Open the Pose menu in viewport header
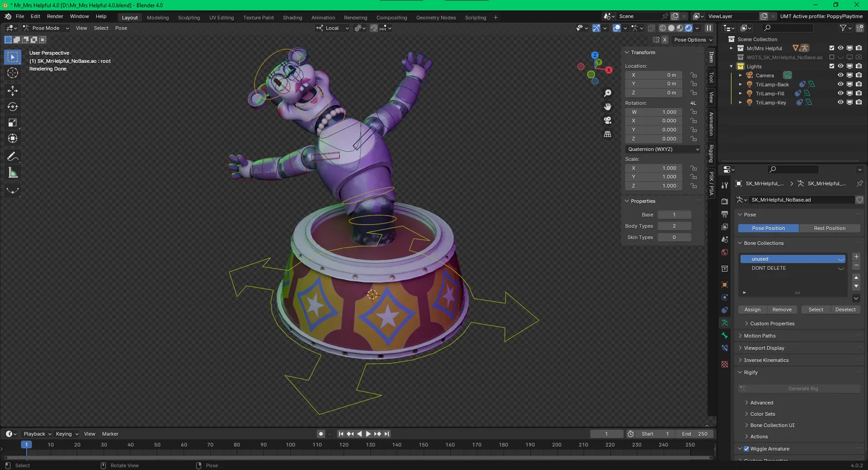 click(x=121, y=28)
